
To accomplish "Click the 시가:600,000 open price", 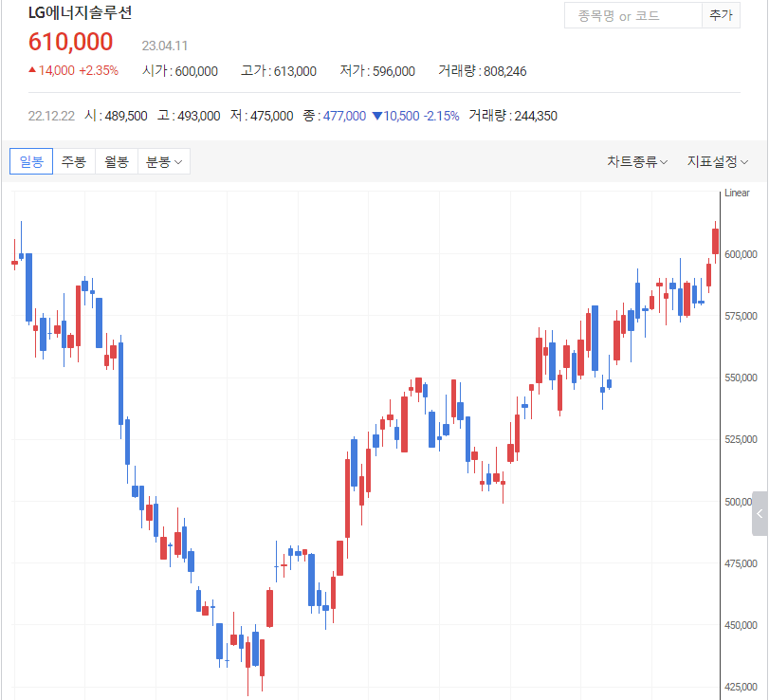I will (x=180, y=71).
